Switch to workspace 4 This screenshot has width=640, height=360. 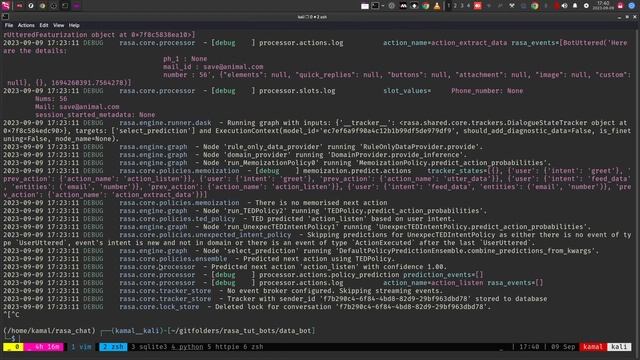click(469, 6)
